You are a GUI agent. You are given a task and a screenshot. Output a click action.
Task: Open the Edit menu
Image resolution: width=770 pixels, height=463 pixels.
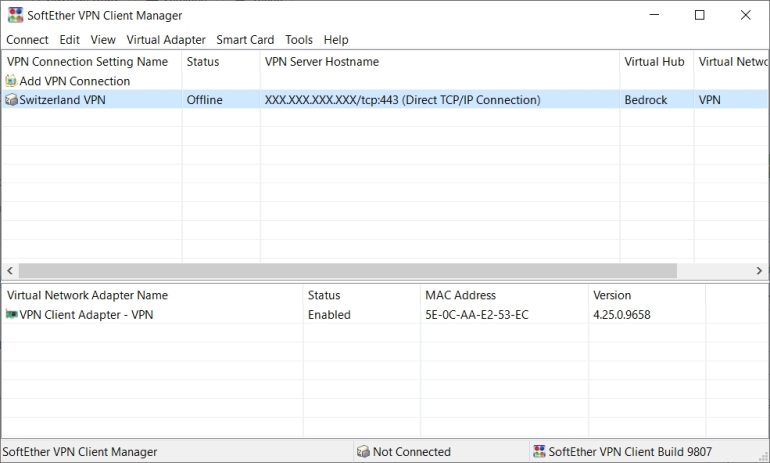coord(69,40)
